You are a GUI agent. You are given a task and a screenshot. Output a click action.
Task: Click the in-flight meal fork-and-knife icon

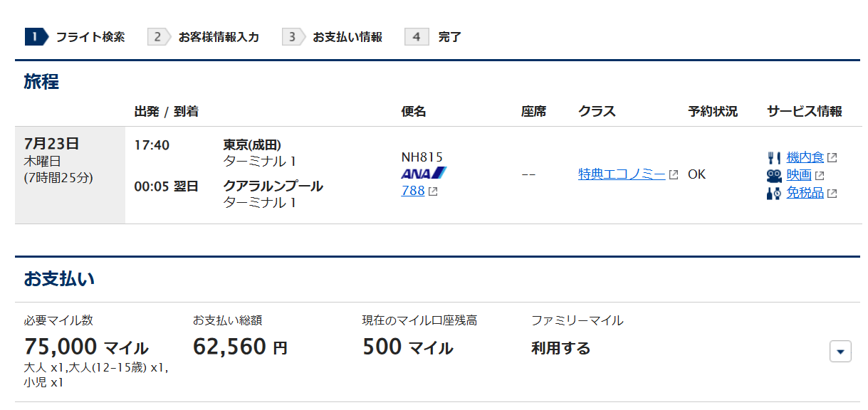[x=774, y=157]
